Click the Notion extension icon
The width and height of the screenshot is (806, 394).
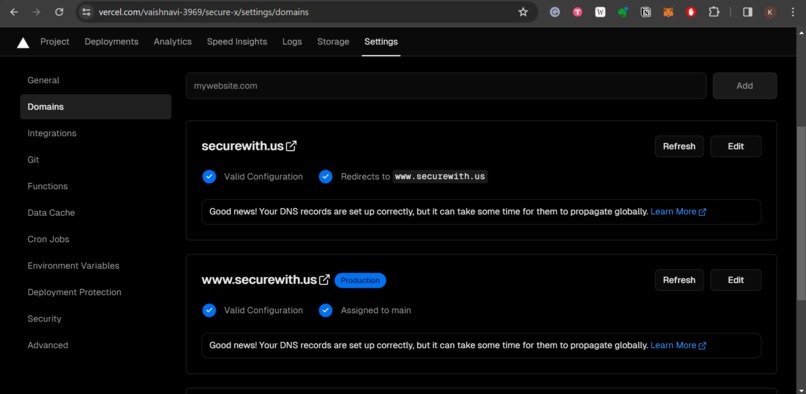646,12
